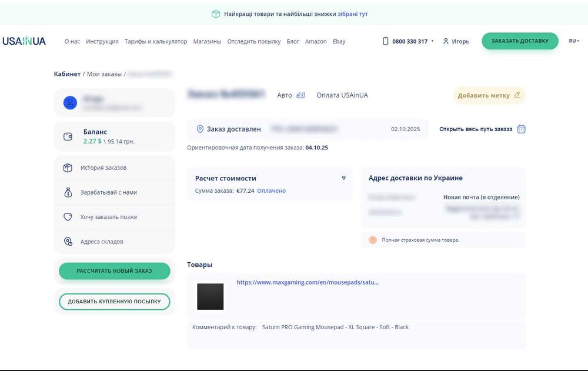
Task: Click the balance amount 2.27 $
Action: pos(92,141)
